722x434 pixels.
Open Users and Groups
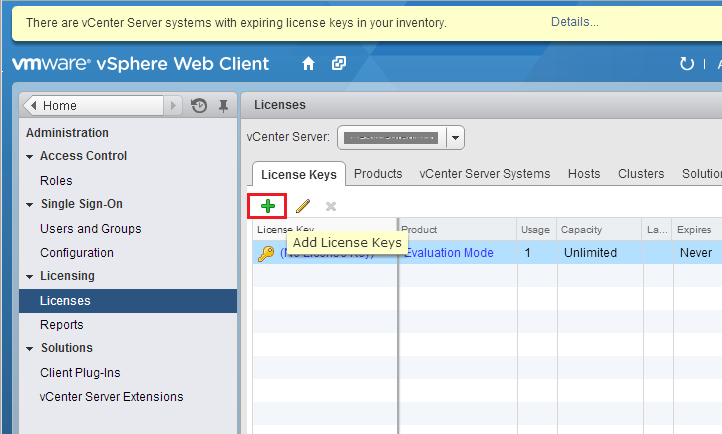click(x=91, y=228)
